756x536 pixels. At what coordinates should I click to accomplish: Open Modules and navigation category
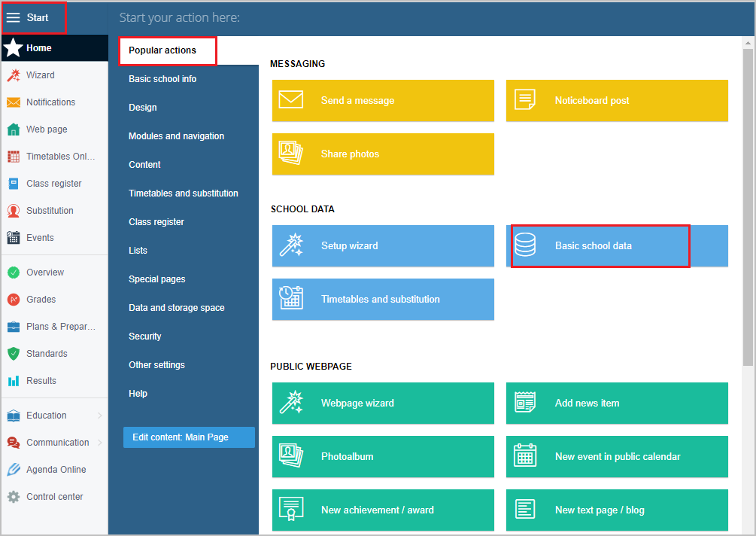pos(177,136)
